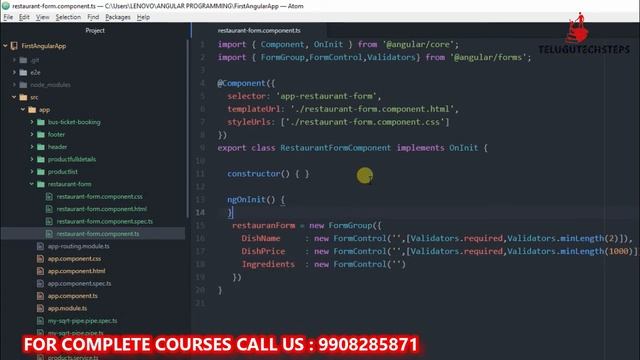The height and width of the screenshot is (360, 640).
Task: Expand the e2e folder chevron
Action: (14, 72)
